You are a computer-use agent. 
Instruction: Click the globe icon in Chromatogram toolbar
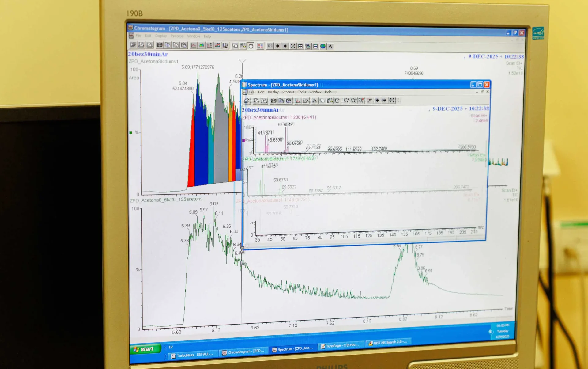click(x=323, y=46)
